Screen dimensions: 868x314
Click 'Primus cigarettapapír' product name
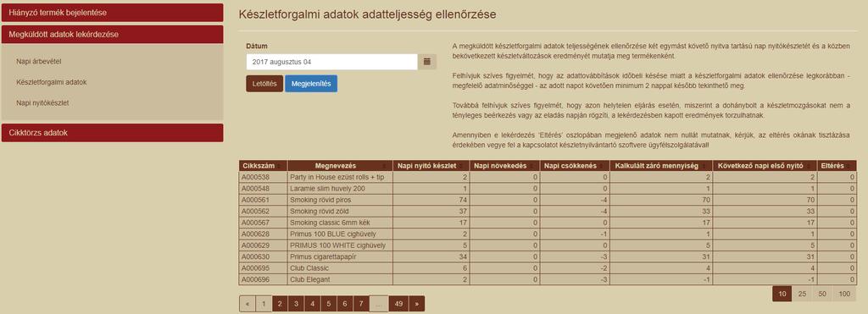(324, 257)
